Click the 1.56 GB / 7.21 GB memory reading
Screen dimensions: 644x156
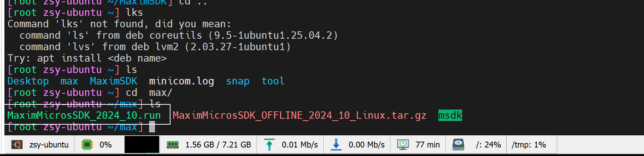tap(218, 145)
